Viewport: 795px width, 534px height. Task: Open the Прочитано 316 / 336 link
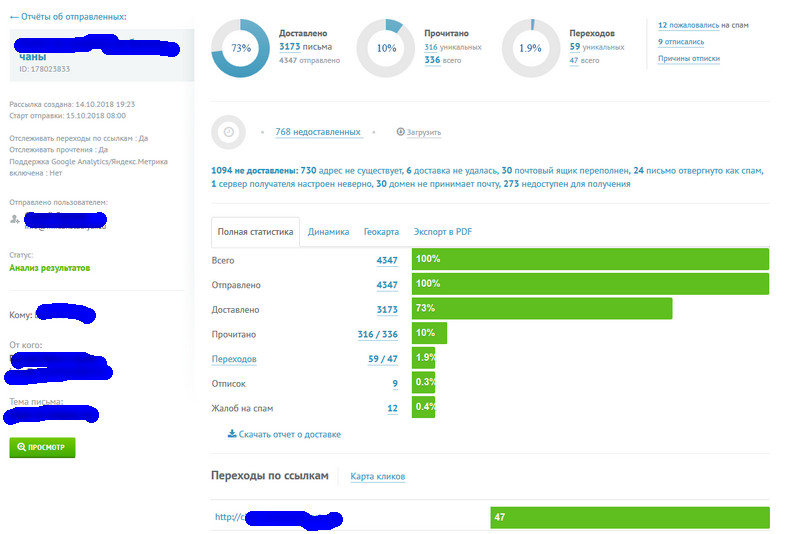click(377, 334)
